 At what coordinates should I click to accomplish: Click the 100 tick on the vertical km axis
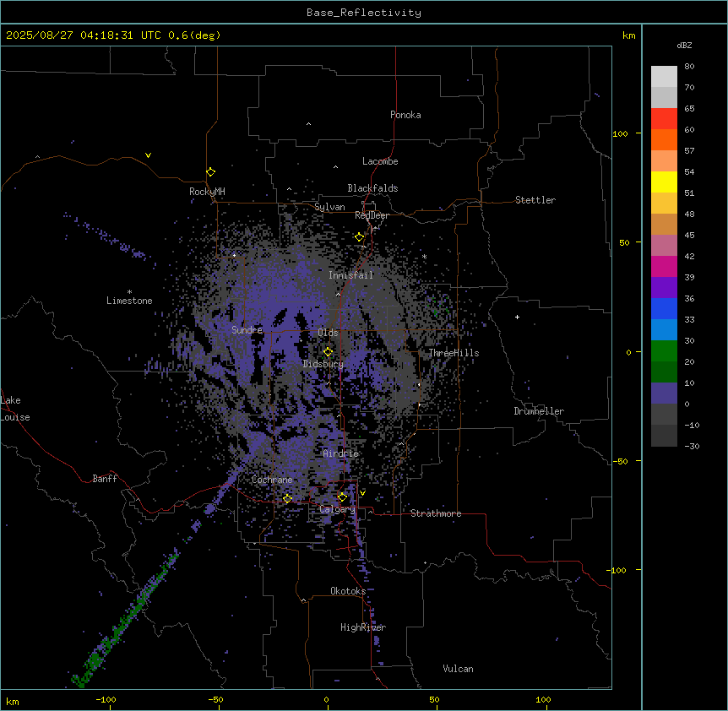620,133
